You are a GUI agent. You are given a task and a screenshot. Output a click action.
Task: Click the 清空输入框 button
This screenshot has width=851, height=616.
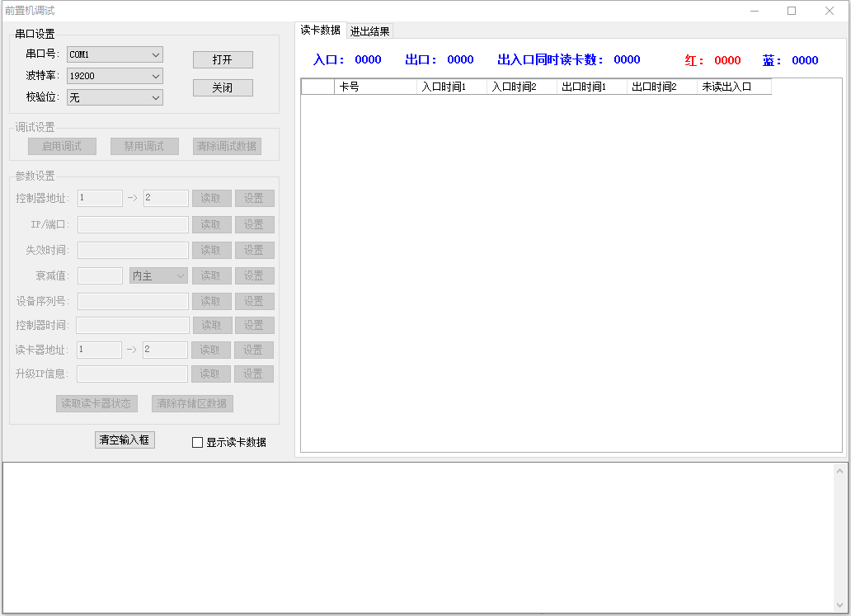[125, 440]
